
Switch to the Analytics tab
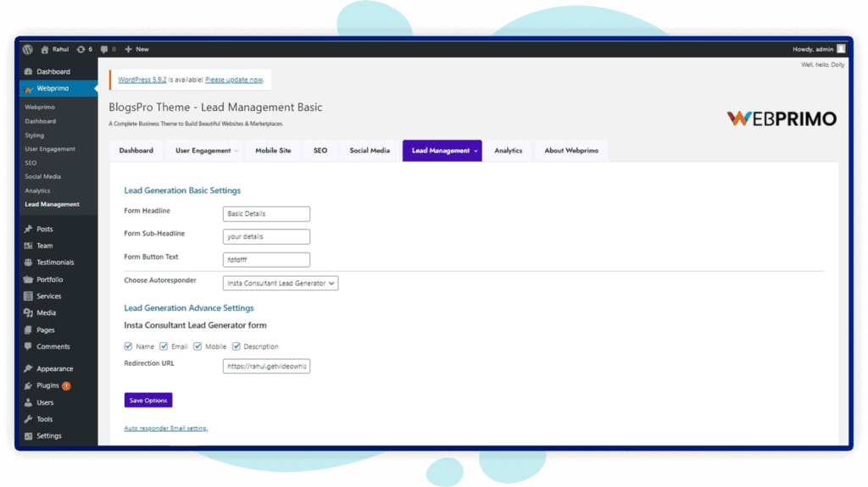point(509,151)
